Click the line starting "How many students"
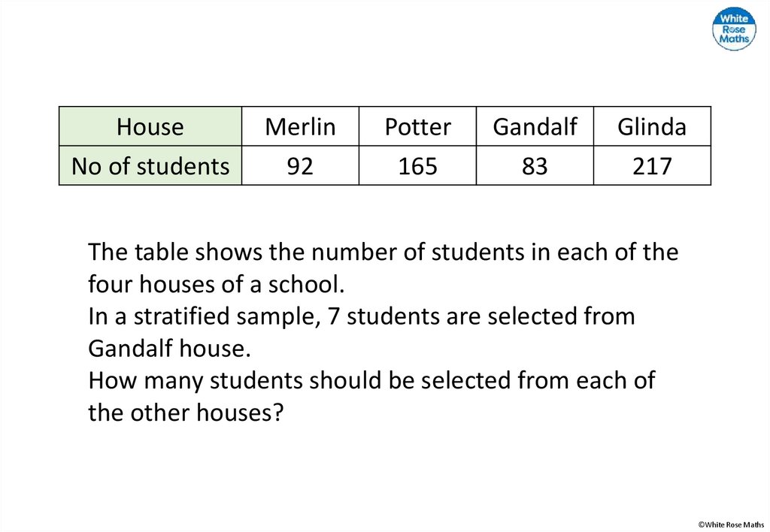This screenshot has height=532, width=770. click(371, 380)
